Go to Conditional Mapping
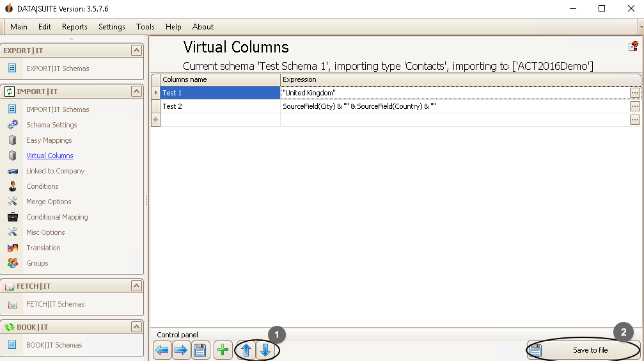The image size is (644, 361). click(x=57, y=217)
